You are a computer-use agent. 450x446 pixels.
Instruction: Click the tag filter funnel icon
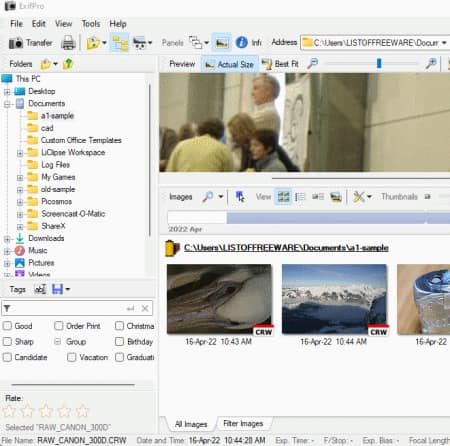(x=7, y=309)
